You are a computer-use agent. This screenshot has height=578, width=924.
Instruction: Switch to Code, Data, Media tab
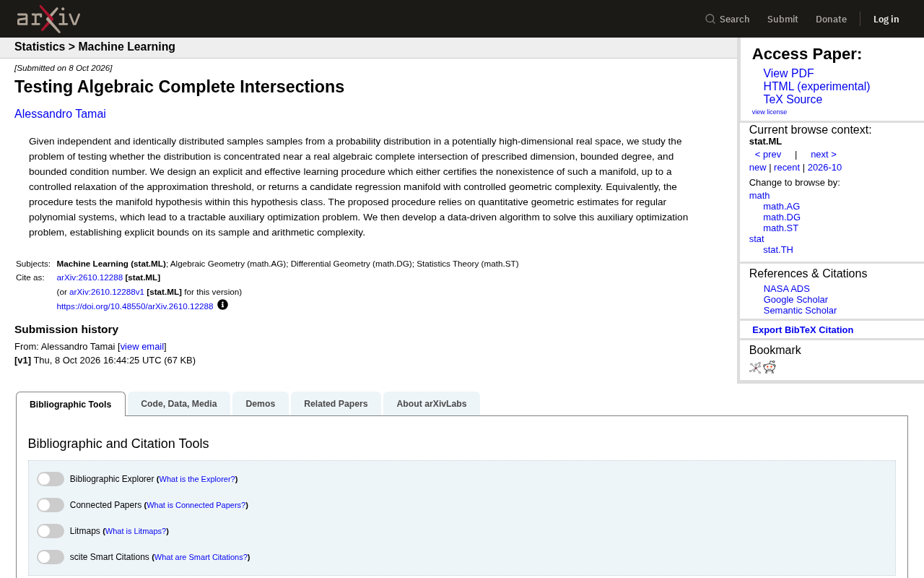point(179,404)
